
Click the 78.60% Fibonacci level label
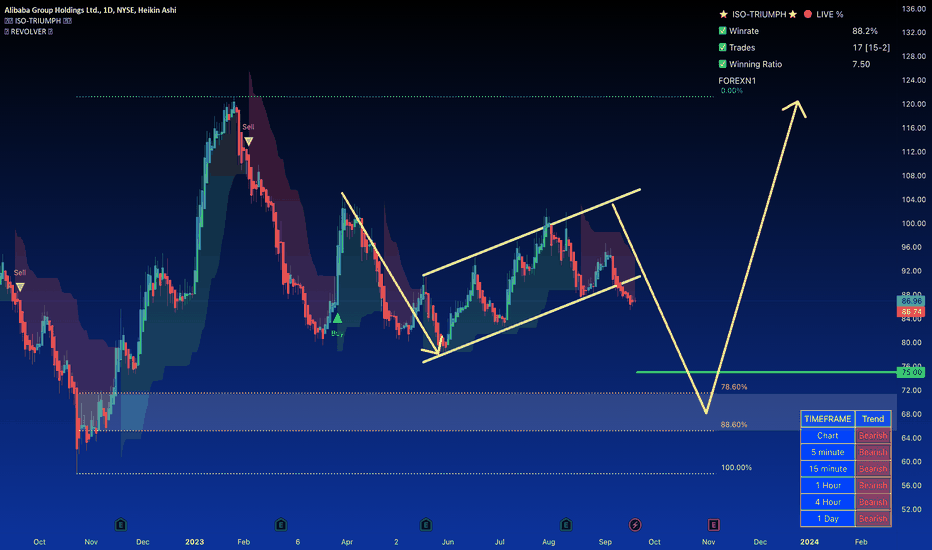[x=734, y=387]
